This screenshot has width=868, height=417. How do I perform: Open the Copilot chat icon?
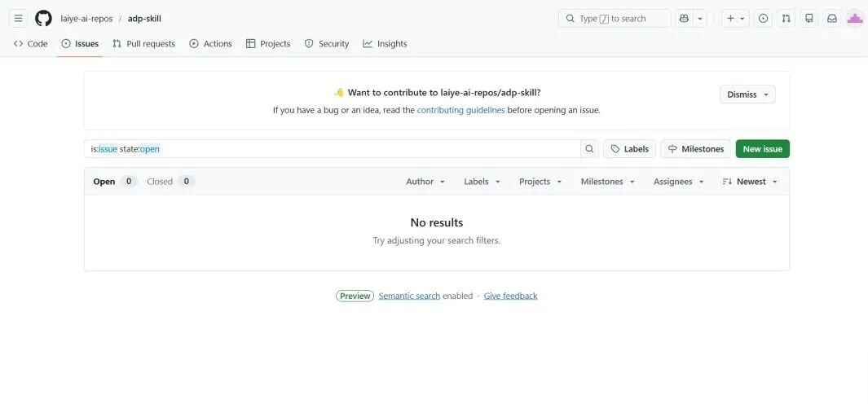point(684,18)
